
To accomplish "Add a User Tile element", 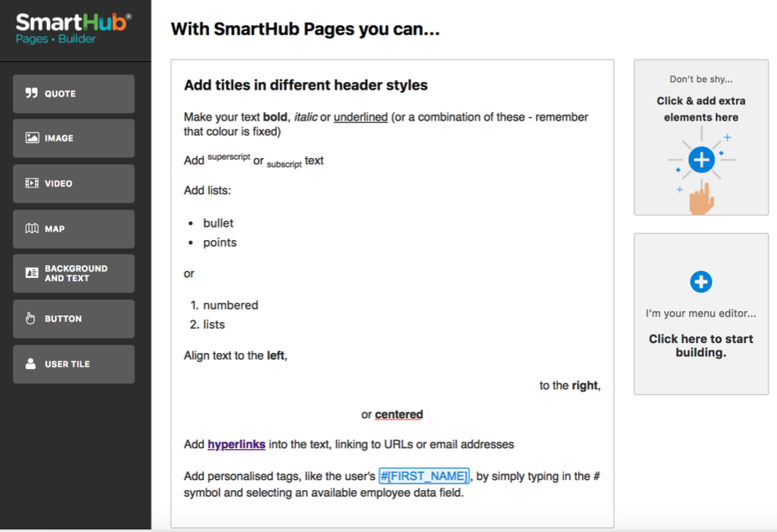I will coord(74,364).
